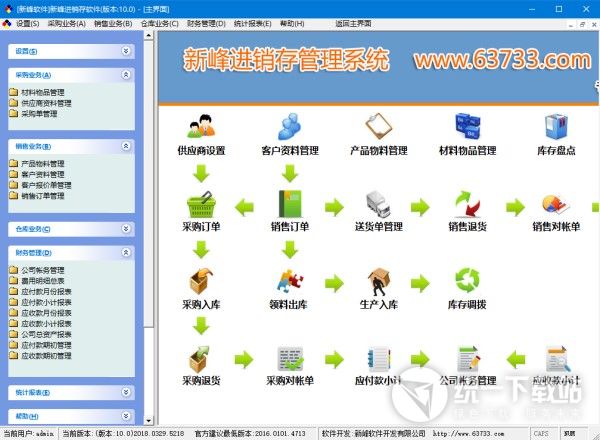Click the folder icon beside 销售订单管理

tap(13, 196)
